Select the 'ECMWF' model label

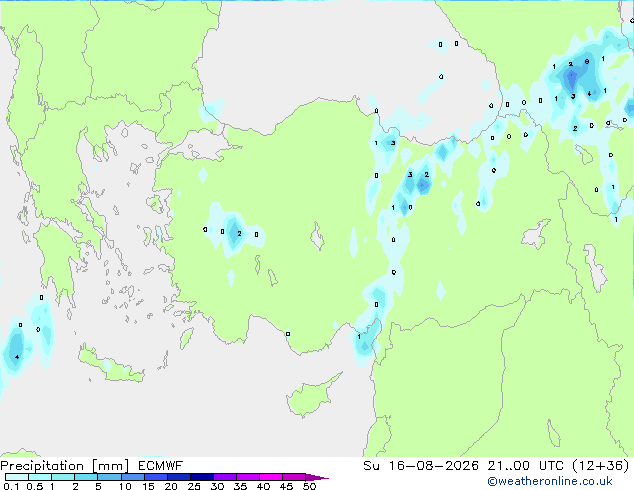pos(160,466)
